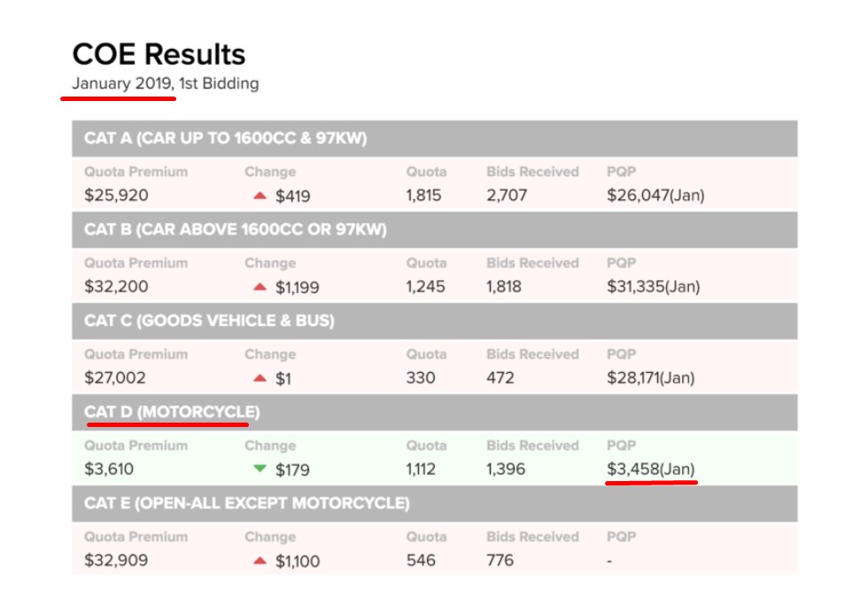Click the CAT D quota premium $3,610
This screenshot has height=598, width=868.
click(x=109, y=470)
